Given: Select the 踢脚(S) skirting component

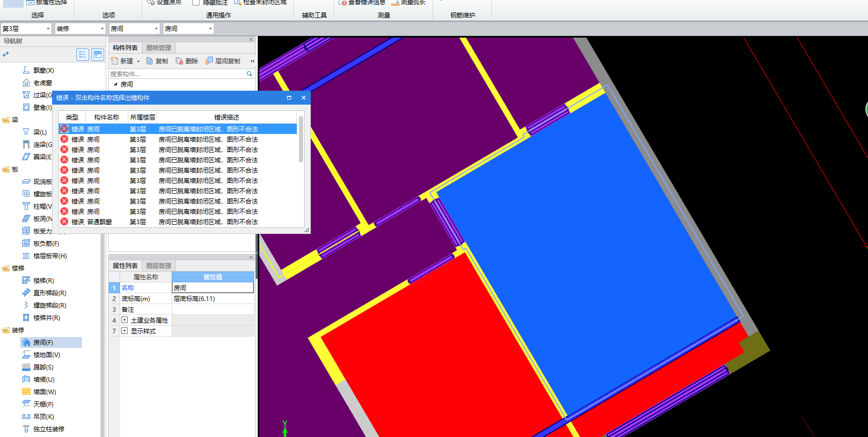Looking at the screenshot, I should pos(38,367).
